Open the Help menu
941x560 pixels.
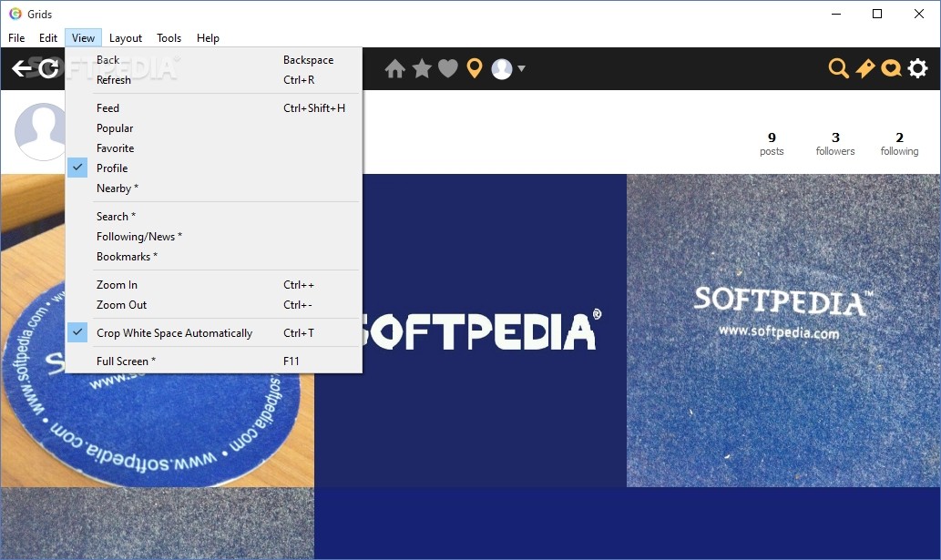pos(208,37)
